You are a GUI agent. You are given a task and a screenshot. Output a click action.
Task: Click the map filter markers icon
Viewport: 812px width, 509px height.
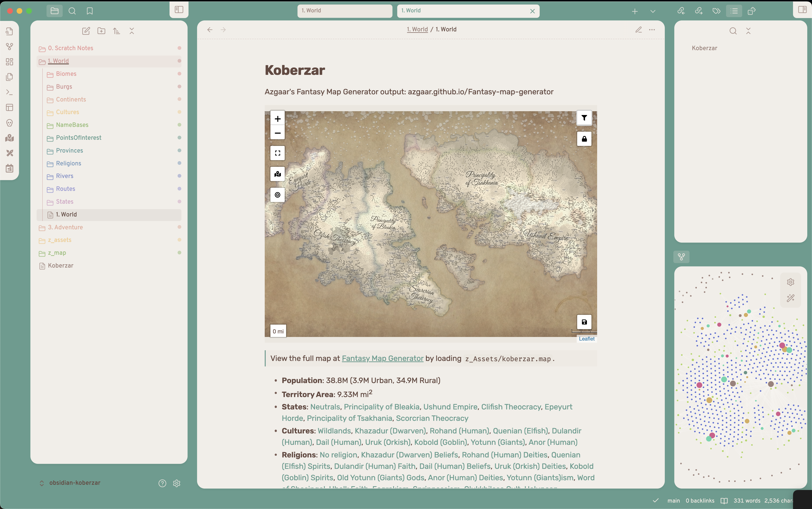click(x=584, y=118)
